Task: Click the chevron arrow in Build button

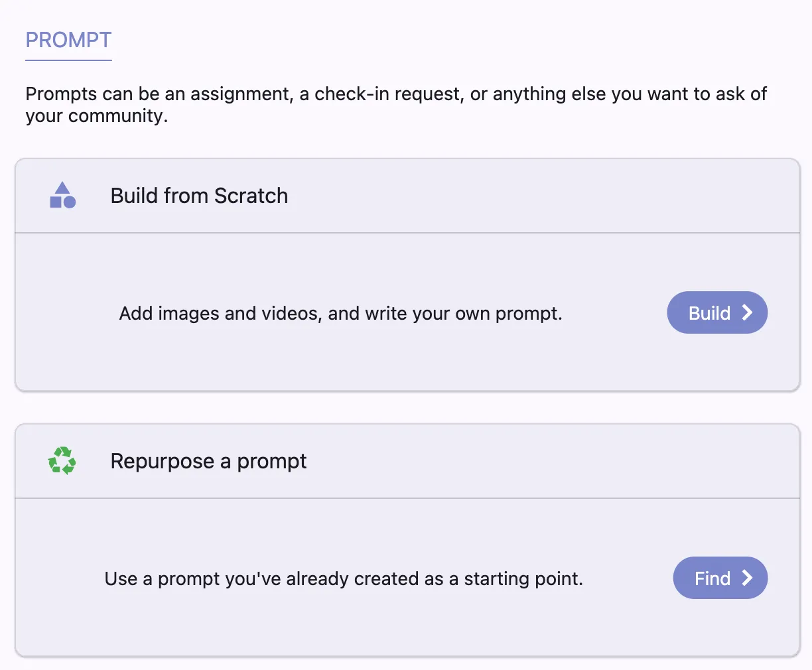Action: point(747,312)
